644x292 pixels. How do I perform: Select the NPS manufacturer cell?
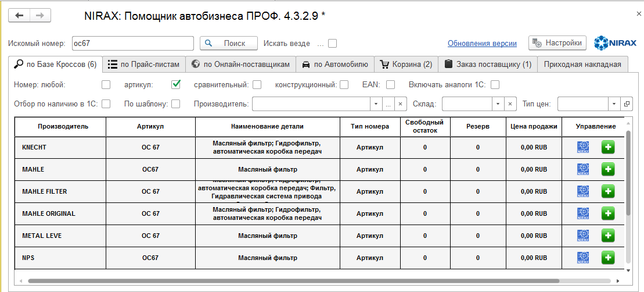click(60, 258)
